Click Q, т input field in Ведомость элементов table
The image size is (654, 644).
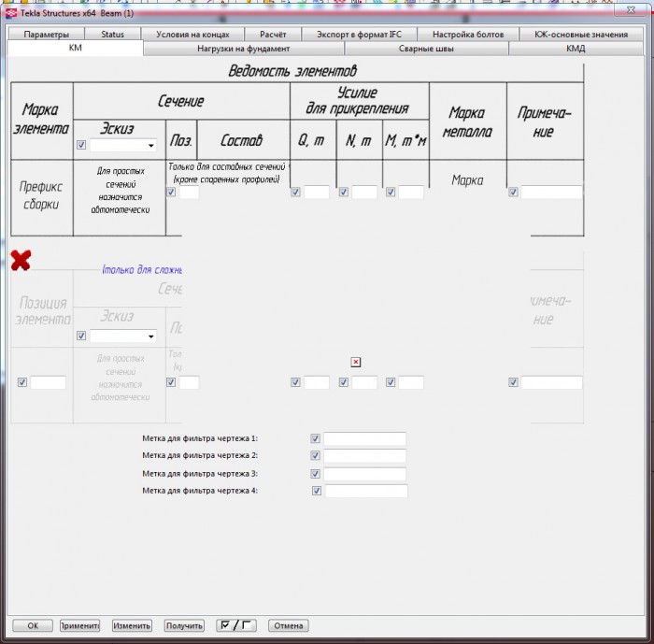[317, 193]
